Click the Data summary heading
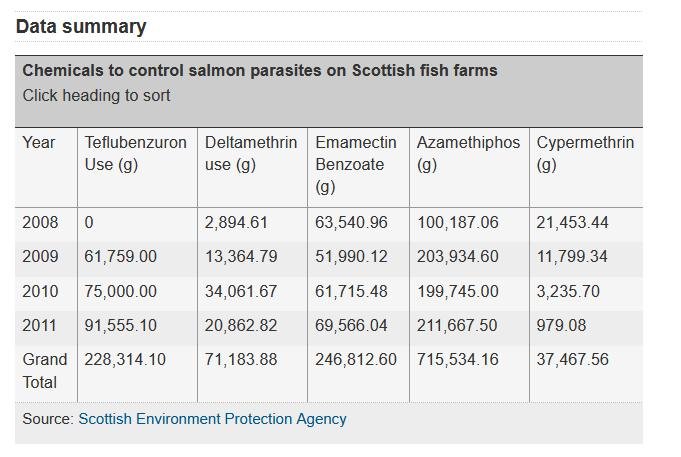The width and height of the screenshot is (681, 457). (x=81, y=27)
